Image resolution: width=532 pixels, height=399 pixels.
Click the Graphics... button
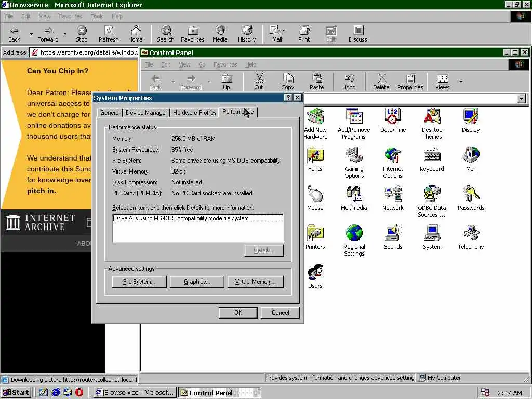coord(197,282)
